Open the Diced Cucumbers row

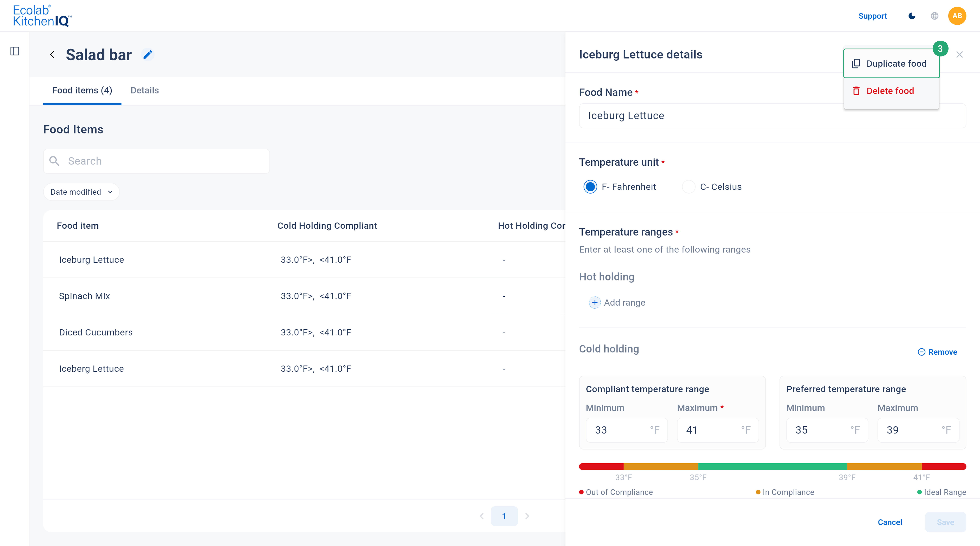[x=304, y=332]
